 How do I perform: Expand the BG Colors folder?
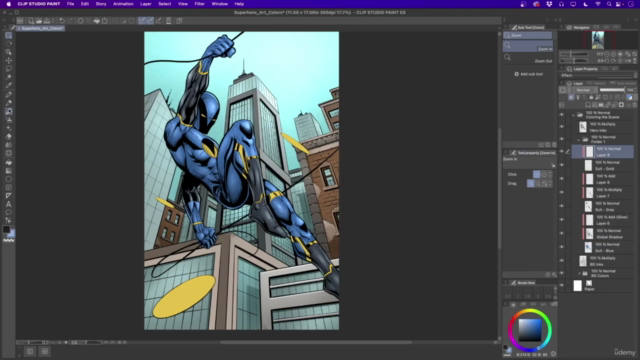[579, 273]
